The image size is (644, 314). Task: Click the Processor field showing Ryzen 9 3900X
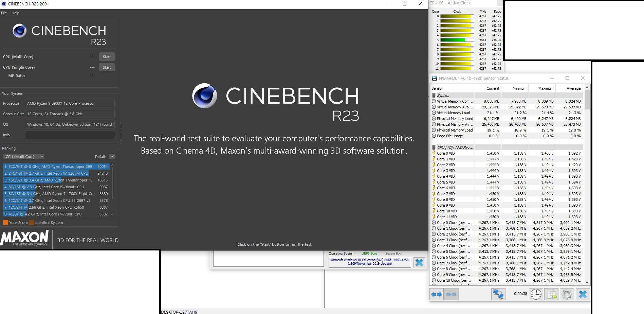pyautogui.click(x=70, y=103)
